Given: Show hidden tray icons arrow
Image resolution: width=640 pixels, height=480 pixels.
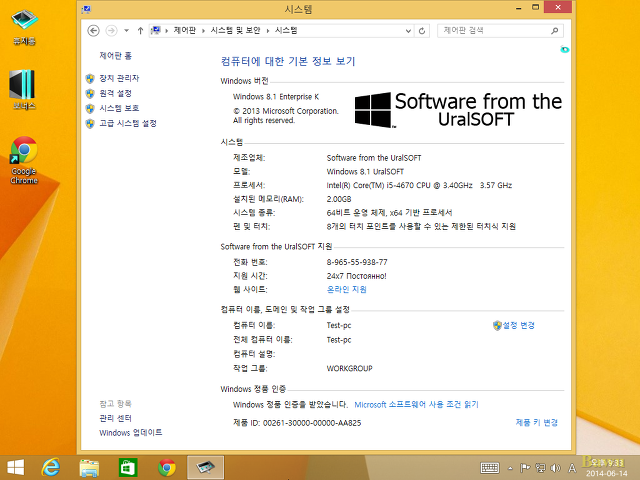Looking at the screenshot, I should [x=510, y=468].
